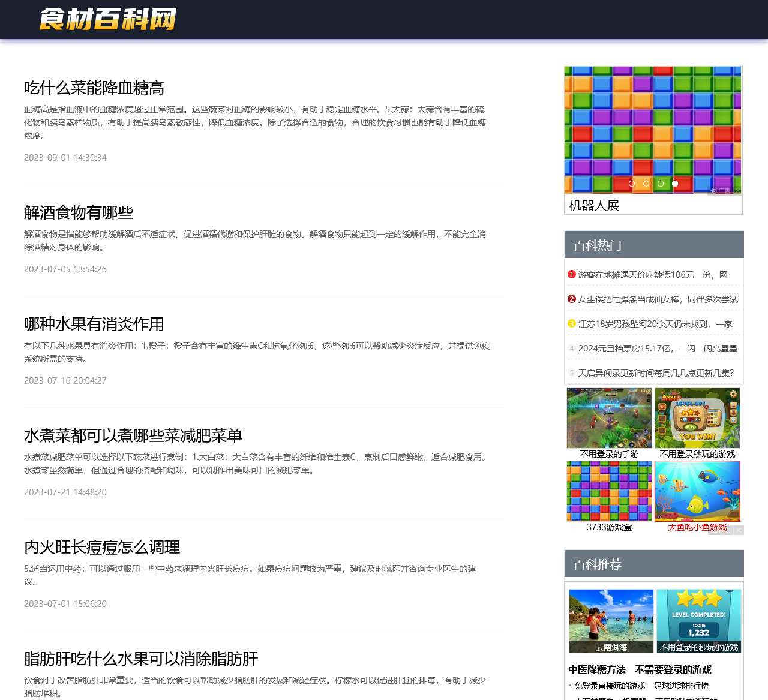The image size is (768, 700).
Task: Click the 足球进球排行榜 link
Action: click(682, 686)
